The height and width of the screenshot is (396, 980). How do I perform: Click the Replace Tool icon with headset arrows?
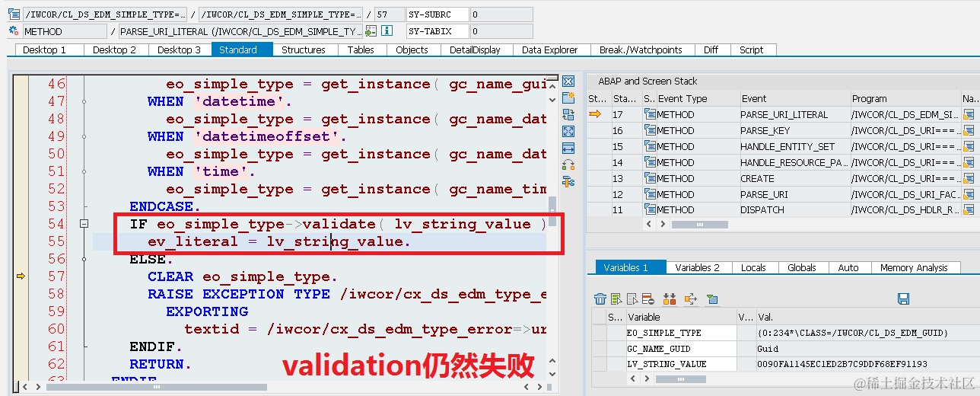568,165
